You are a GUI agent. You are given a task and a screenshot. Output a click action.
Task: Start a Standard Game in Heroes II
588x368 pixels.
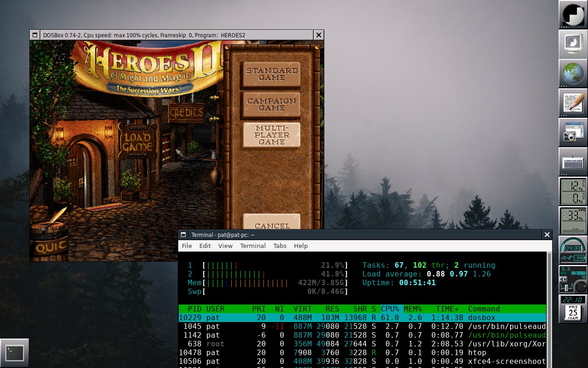(x=271, y=74)
